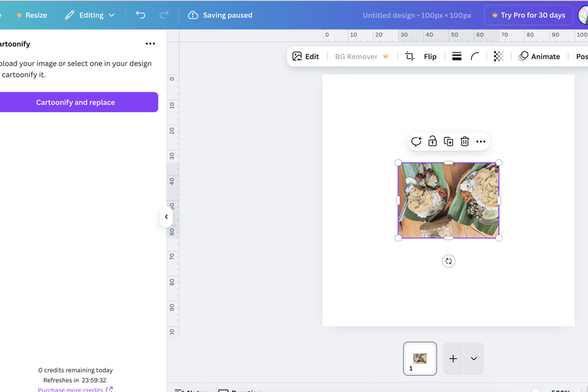Expand the add page dropdown chevron
The height and width of the screenshot is (392, 588).
tap(474, 358)
